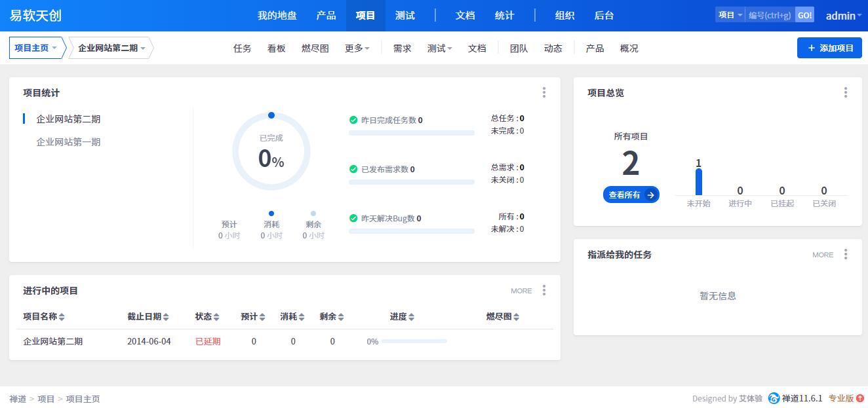Click the ZenTao logo icon in footer
Screen dimensions: 868x408
pyautogui.click(x=774, y=398)
